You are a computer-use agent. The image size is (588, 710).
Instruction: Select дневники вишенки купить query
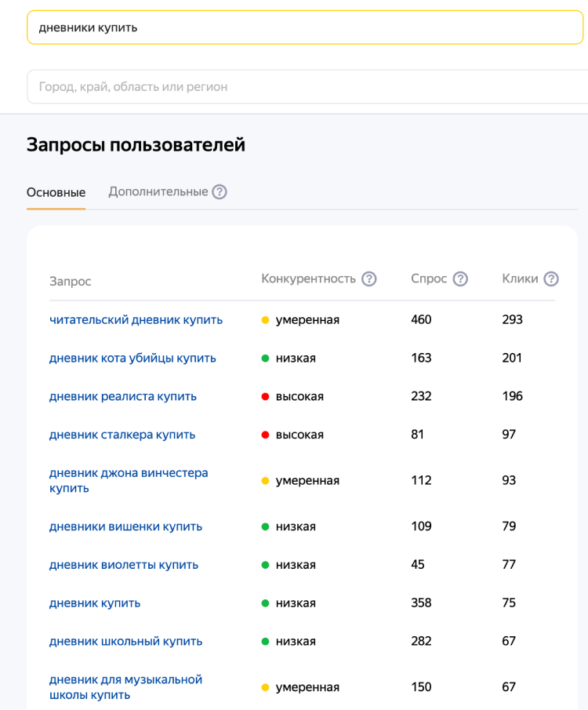click(x=125, y=526)
